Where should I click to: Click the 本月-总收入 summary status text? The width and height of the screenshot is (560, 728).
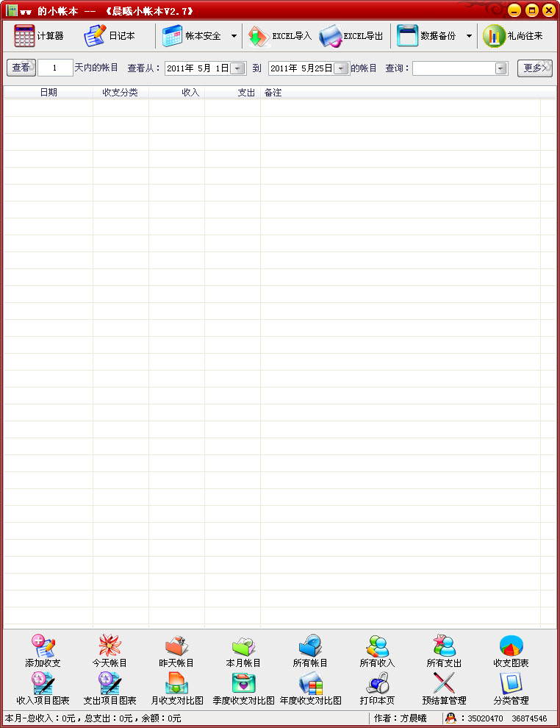click(93, 718)
